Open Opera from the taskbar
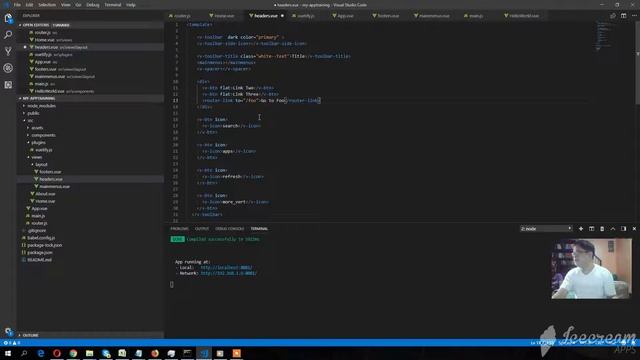640x360 pixels. pos(57,353)
